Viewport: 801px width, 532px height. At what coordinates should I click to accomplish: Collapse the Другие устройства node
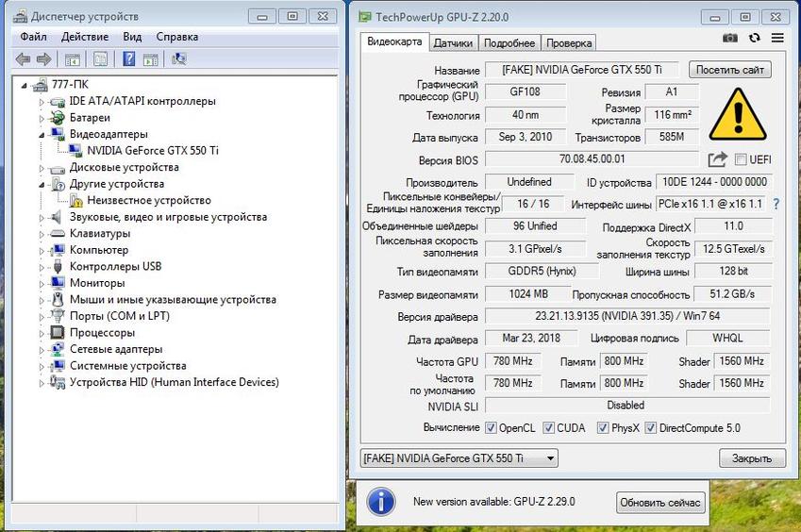point(42,185)
